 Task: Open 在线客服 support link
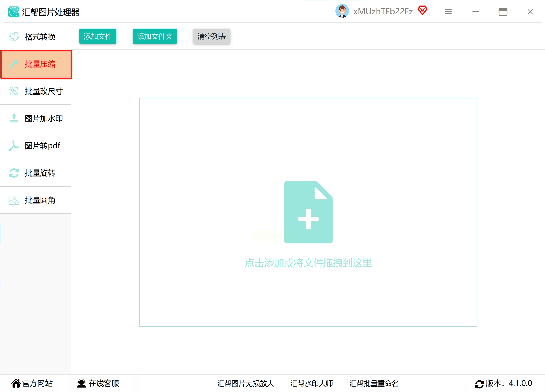pos(104,383)
